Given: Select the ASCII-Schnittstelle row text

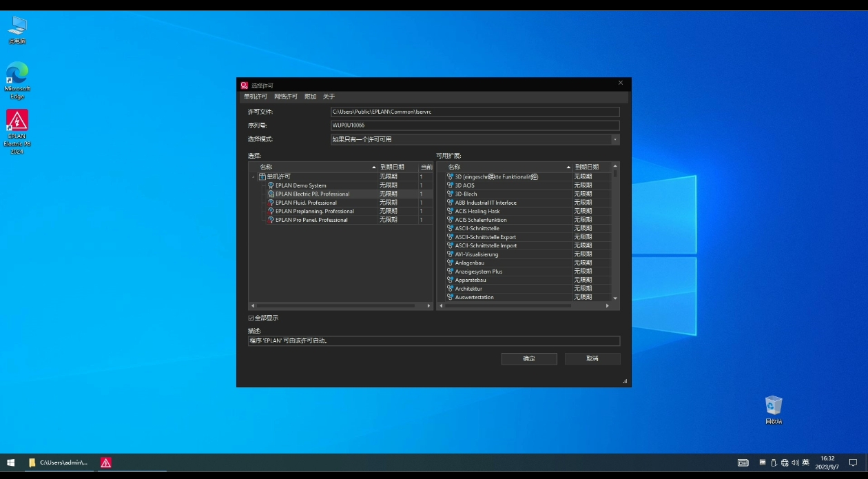Looking at the screenshot, I should click(477, 228).
